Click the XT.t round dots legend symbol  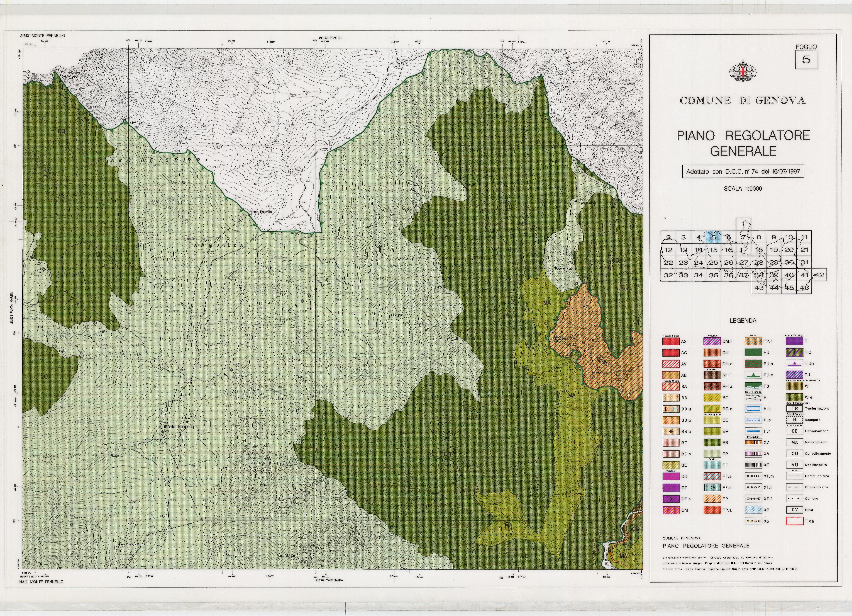pyautogui.click(x=754, y=487)
